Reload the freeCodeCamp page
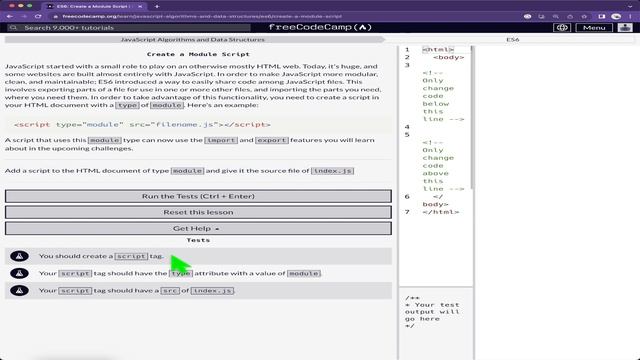The image size is (640, 360). [38, 16]
